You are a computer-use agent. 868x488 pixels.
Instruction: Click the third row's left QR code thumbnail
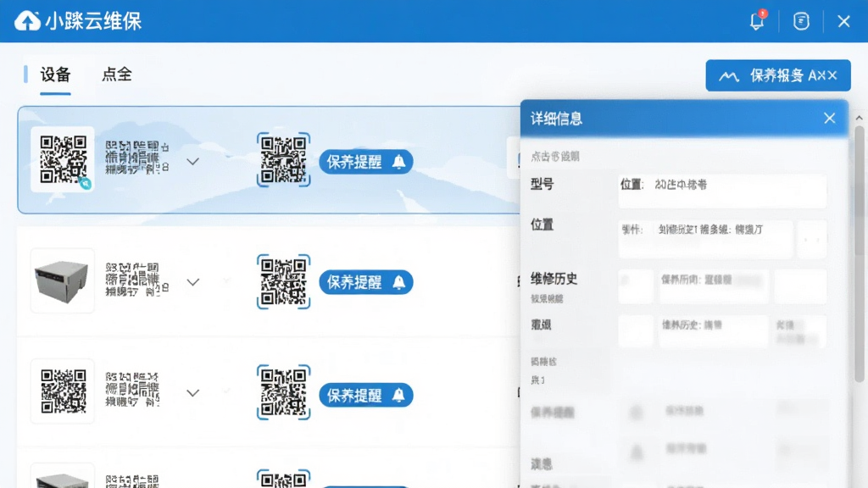pos(63,391)
